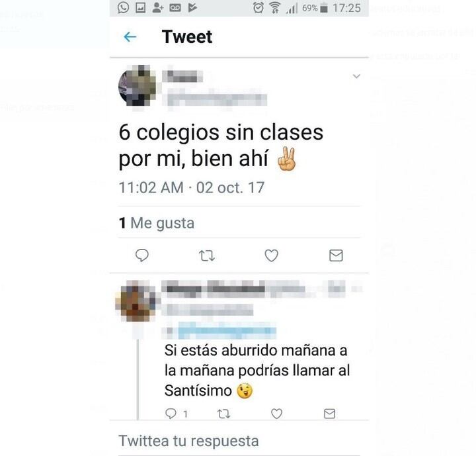Reply to the main tweet with comment icon
The width and height of the screenshot is (476, 456).
coord(141,255)
